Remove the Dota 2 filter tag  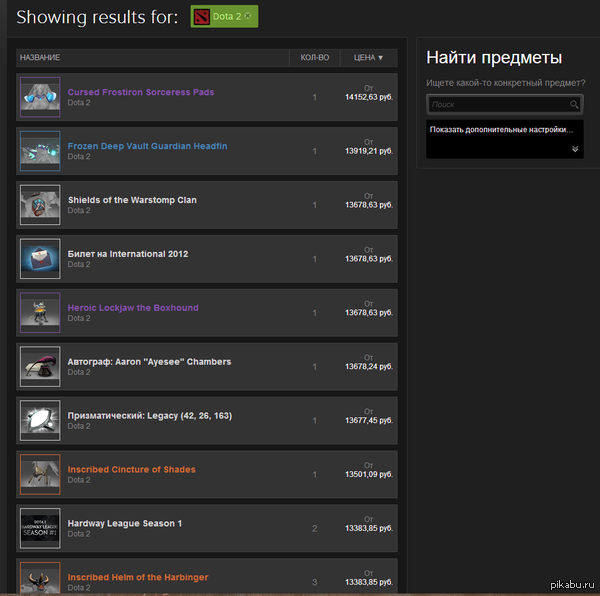[248, 16]
